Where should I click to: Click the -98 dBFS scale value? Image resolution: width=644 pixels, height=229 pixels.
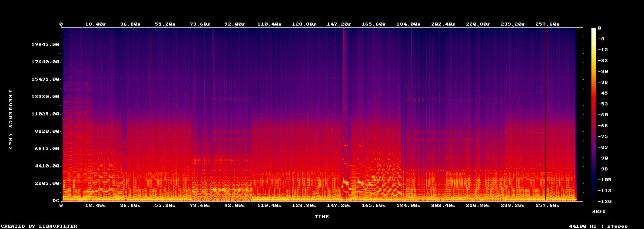[x=602, y=169]
